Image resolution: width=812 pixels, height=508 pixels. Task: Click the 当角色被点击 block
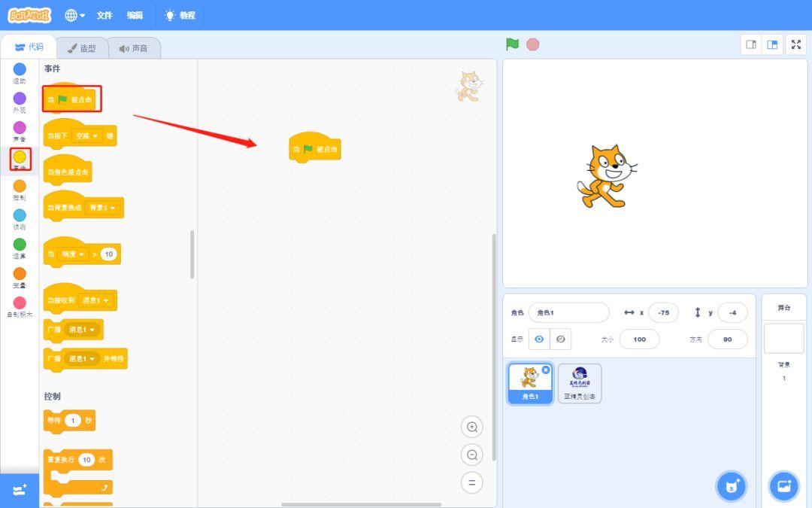[68, 172]
